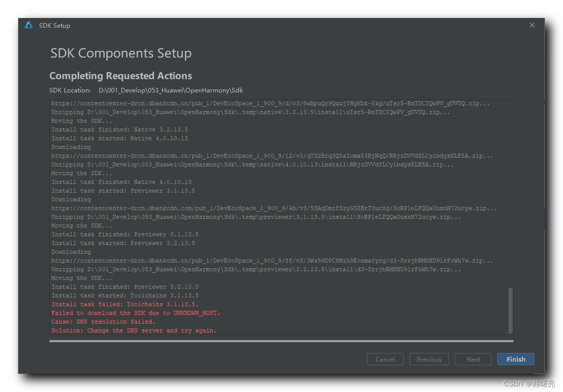
Task: Close the SDK Setup dialog
Action: point(532,25)
